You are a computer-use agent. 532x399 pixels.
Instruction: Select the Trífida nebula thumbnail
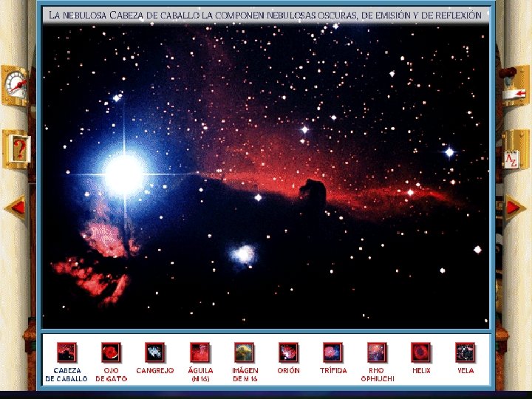point(332,352)
